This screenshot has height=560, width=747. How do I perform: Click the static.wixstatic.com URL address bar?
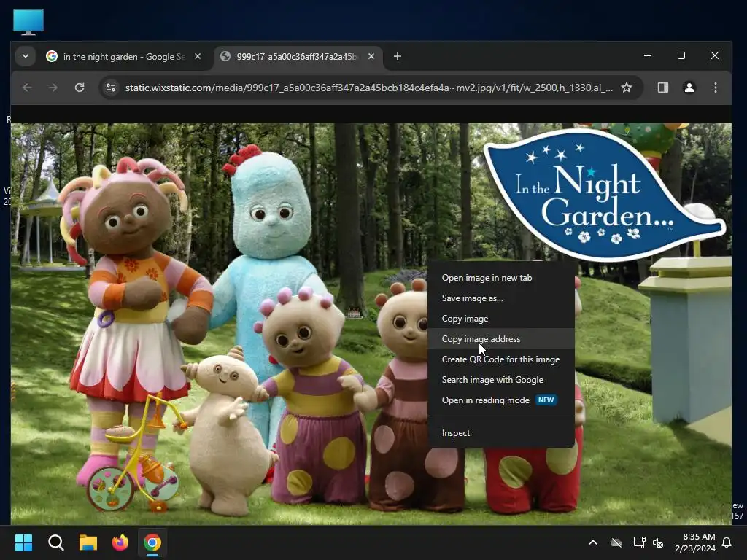click(368, 87)
